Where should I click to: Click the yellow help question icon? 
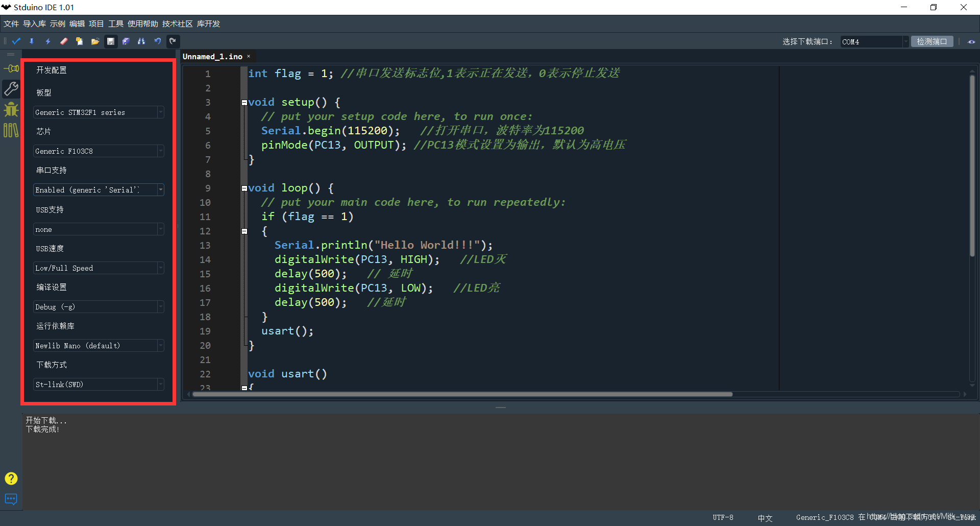click(x=11, y=479)
